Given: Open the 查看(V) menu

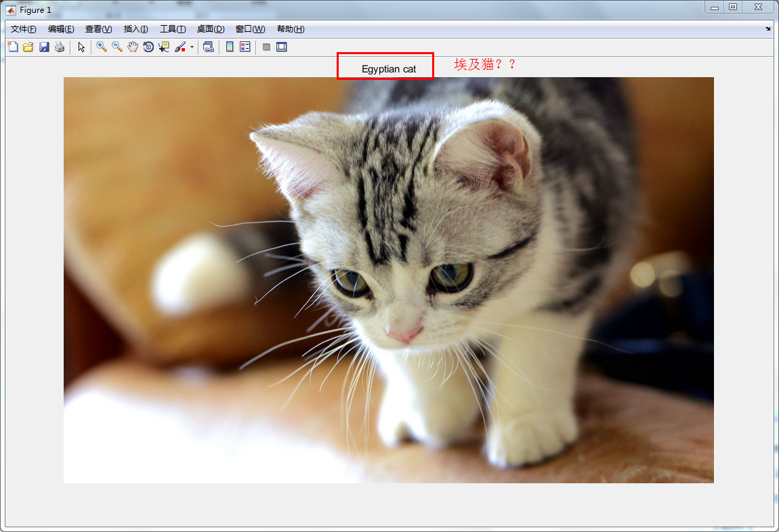Looking at the screenshot, I should [98, 29].
